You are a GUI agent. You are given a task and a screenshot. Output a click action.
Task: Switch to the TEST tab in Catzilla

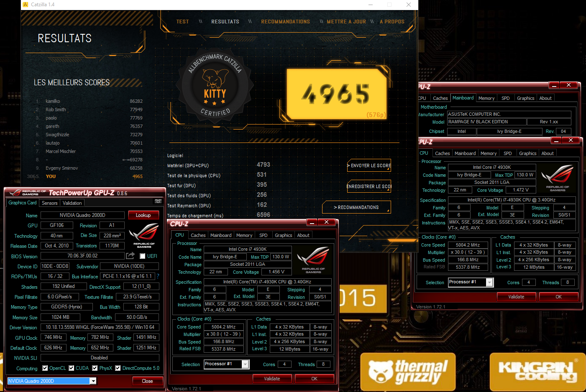[182, 22]
